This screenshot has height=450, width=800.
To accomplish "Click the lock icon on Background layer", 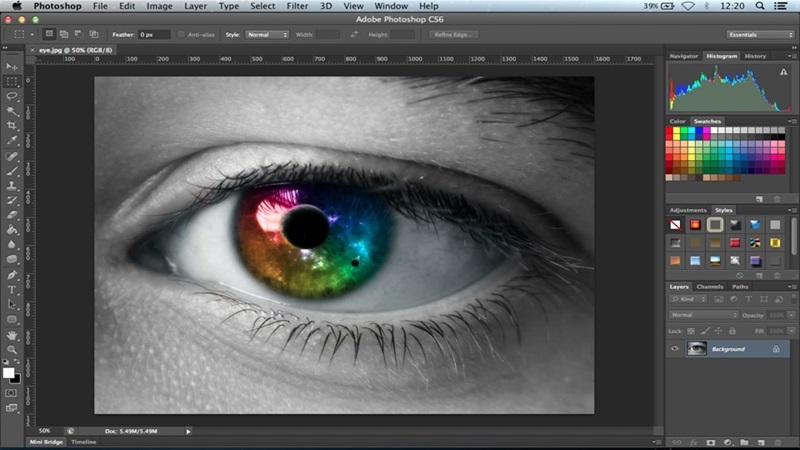I will [775, 349].
